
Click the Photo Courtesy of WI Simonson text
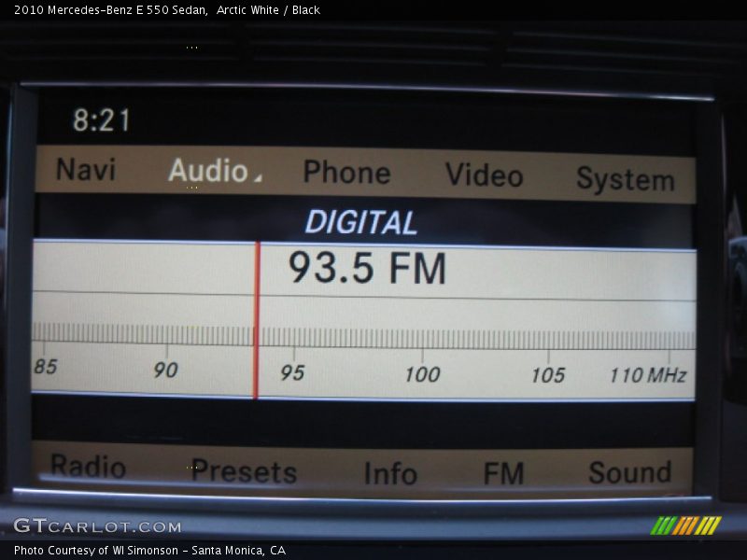(x=96, y=551)
